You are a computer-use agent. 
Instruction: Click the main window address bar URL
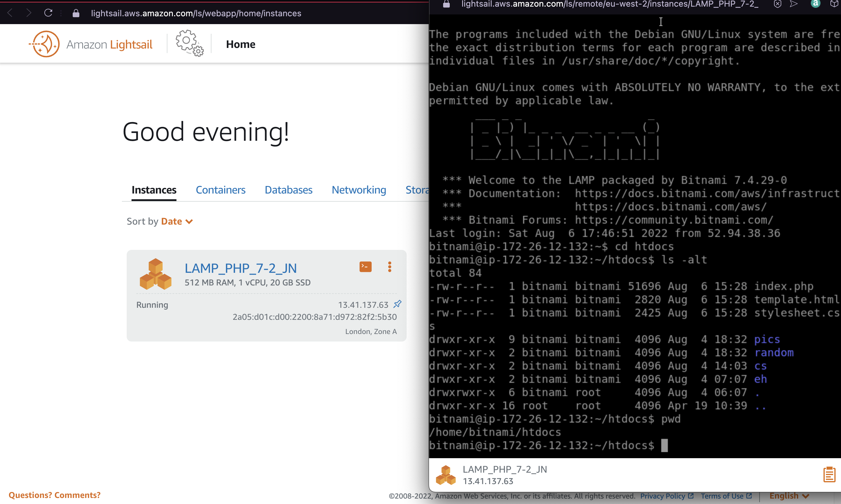click(x=196, y=13)
